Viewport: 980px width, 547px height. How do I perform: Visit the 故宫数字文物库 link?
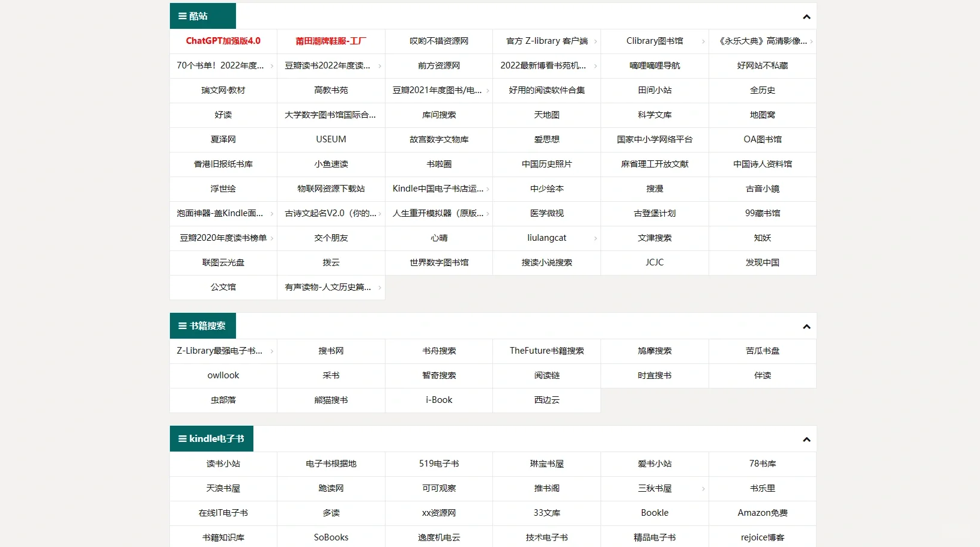[x=439, y=139]
